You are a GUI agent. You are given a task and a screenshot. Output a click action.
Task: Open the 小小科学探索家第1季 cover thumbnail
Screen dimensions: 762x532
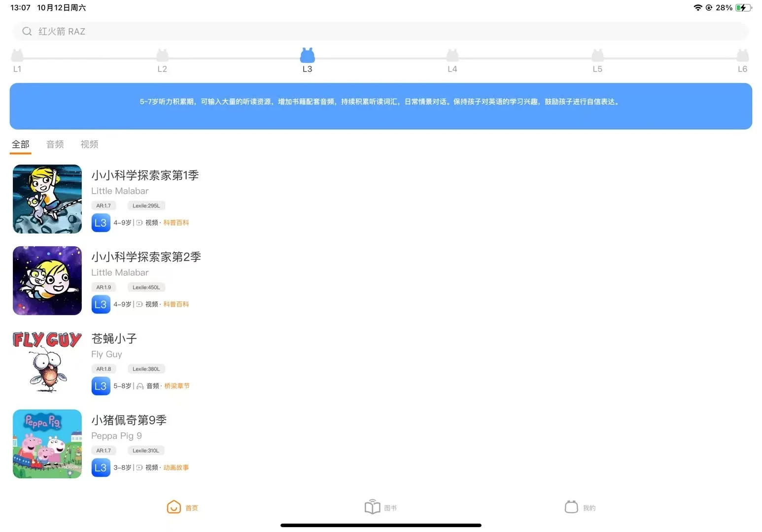(x=47, y=199)
